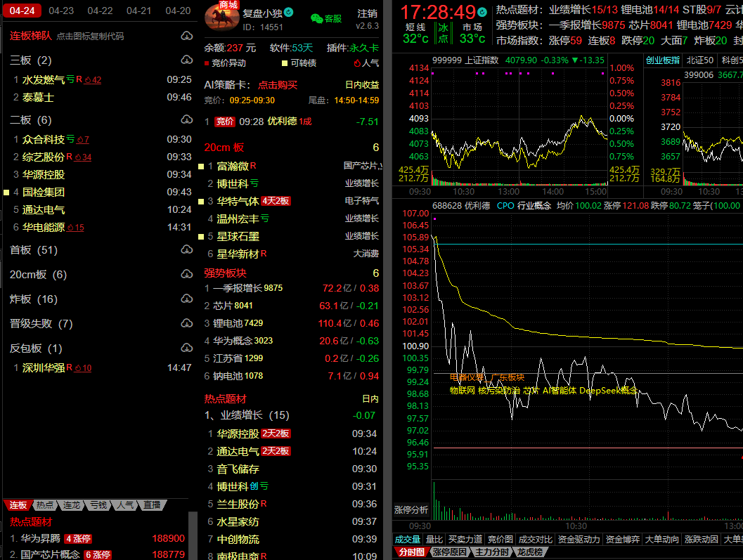Viewport: 743px width, 560px height.
Task: Click the cloud icon in the 三板 row
Action: (186, 60)
